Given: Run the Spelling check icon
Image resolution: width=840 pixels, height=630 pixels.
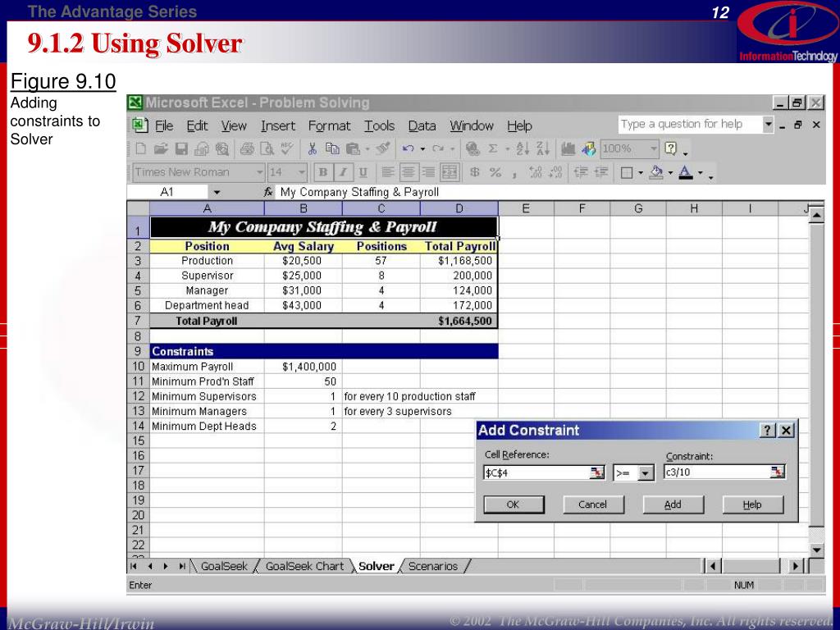Looking at the screenshot, I should pyautogui.click(x=287, y=149).
